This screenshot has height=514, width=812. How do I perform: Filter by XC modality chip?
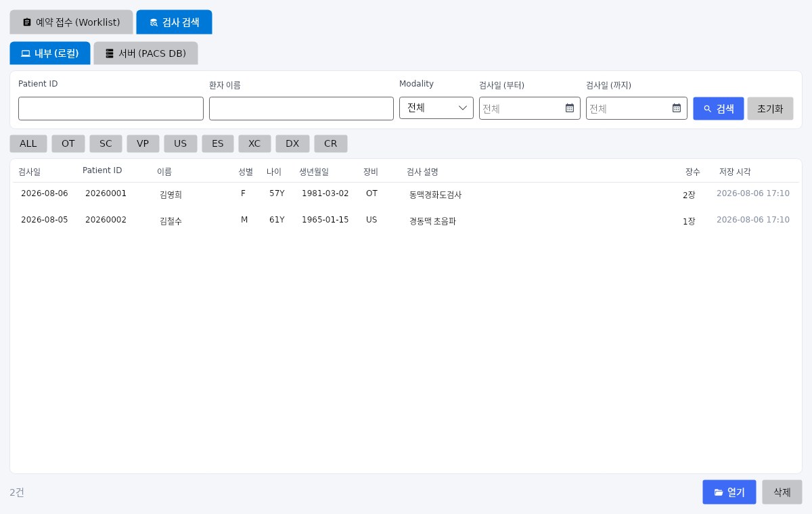click(x=254, y=143)
